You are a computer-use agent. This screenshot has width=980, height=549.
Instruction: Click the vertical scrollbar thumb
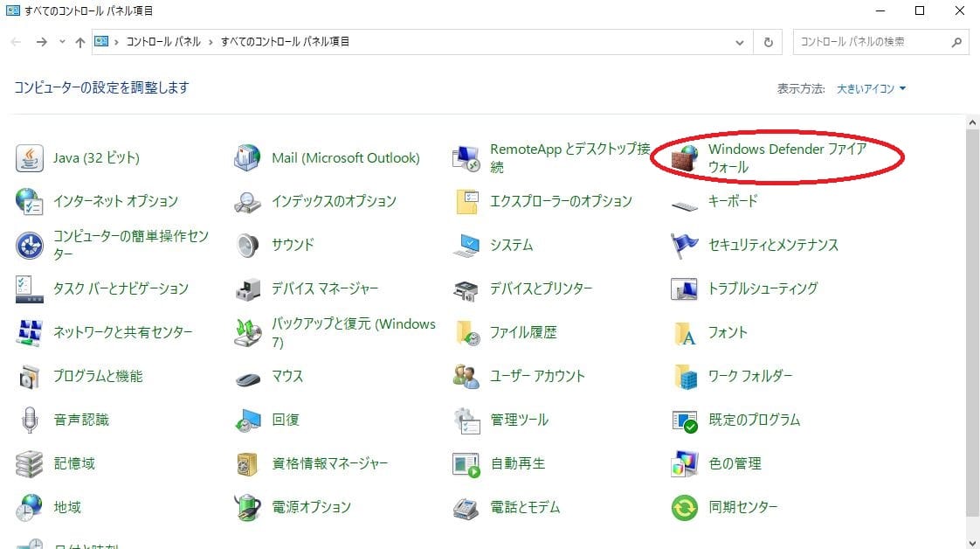tap(972, 323)
